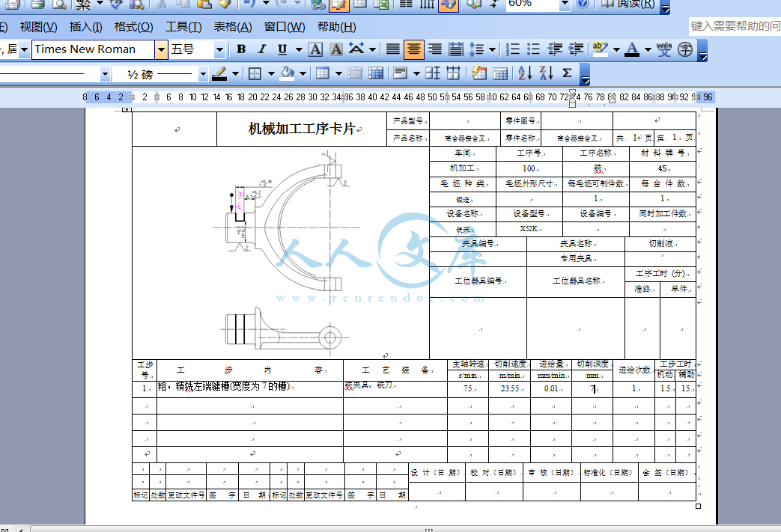This screenshot has width=781, height=532.
Task: Expand the Times New Roman font list
Action: [161, 50]
